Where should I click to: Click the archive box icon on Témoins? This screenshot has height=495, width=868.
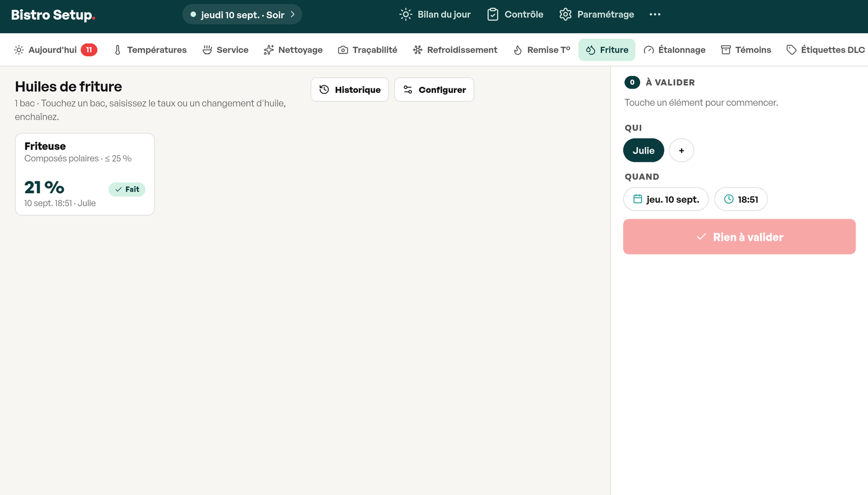click(x=726, y=50)
